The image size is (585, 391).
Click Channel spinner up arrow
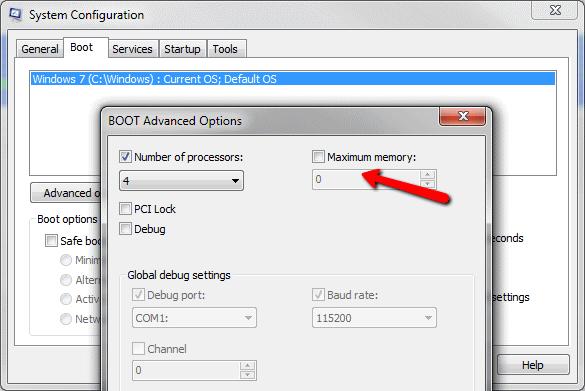tap(247, 366)
